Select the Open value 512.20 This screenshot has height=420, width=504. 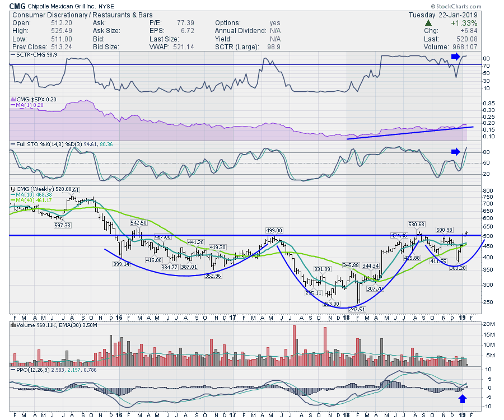[x=62, y=23]
